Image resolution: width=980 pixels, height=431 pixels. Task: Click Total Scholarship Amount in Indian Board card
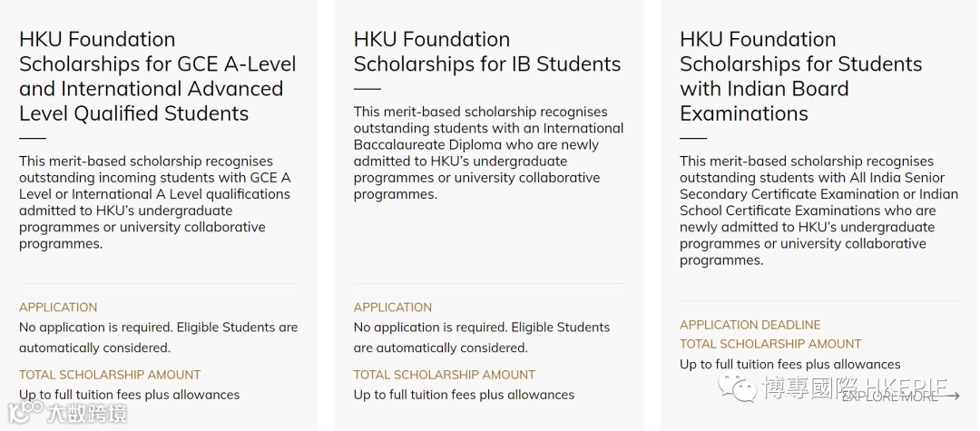pyautogui.click(x=770, y=344)
